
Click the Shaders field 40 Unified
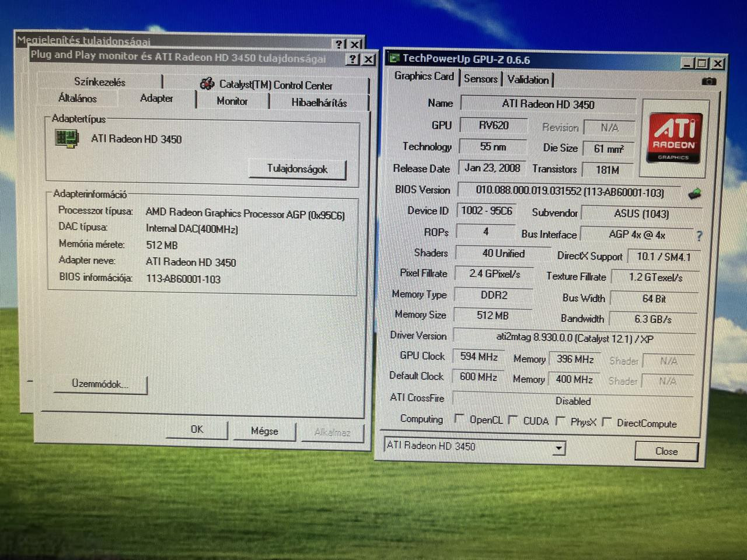(x=503, y=254)
